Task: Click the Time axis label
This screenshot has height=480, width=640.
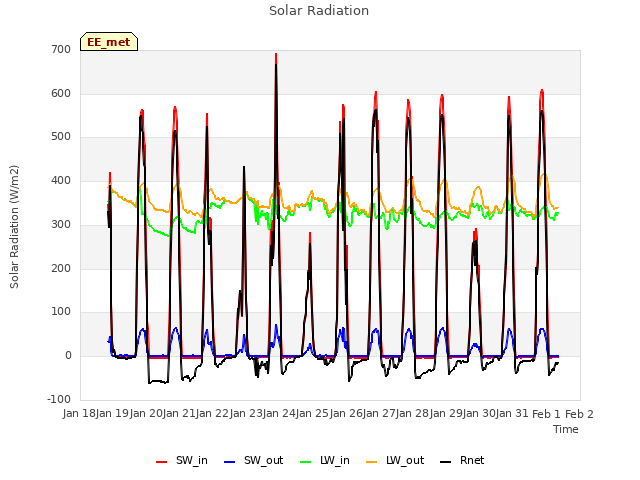Action: point(566,429)
